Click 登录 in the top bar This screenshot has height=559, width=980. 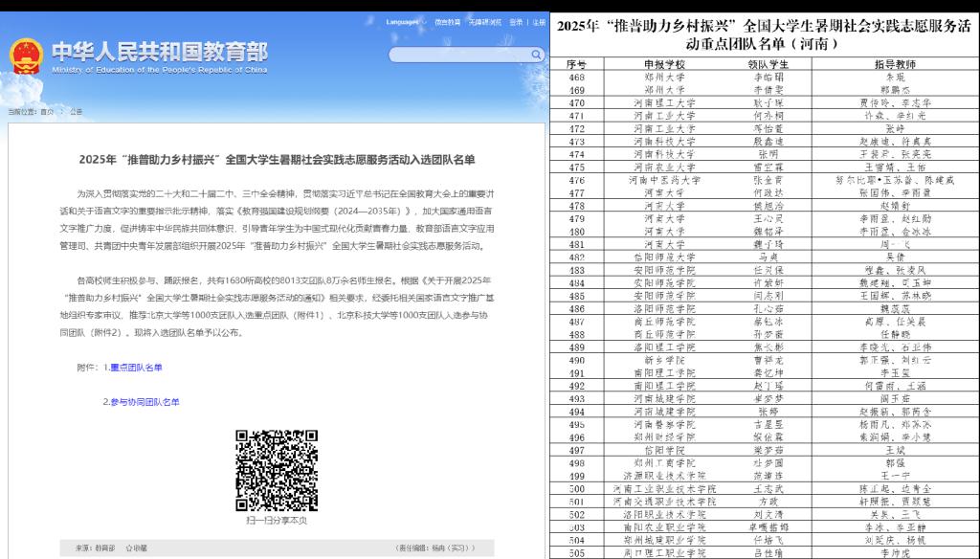(x=516, y=21)
